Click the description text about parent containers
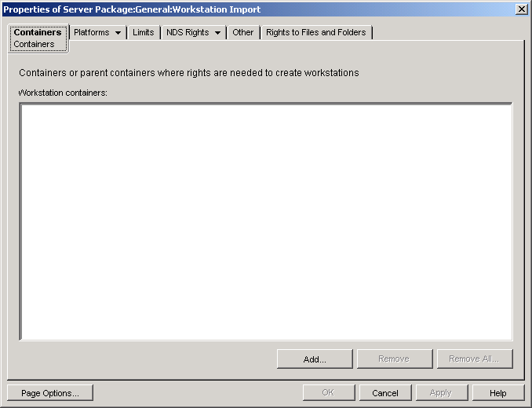This screenshot has height=408, width=532. [x=189, y=73]
